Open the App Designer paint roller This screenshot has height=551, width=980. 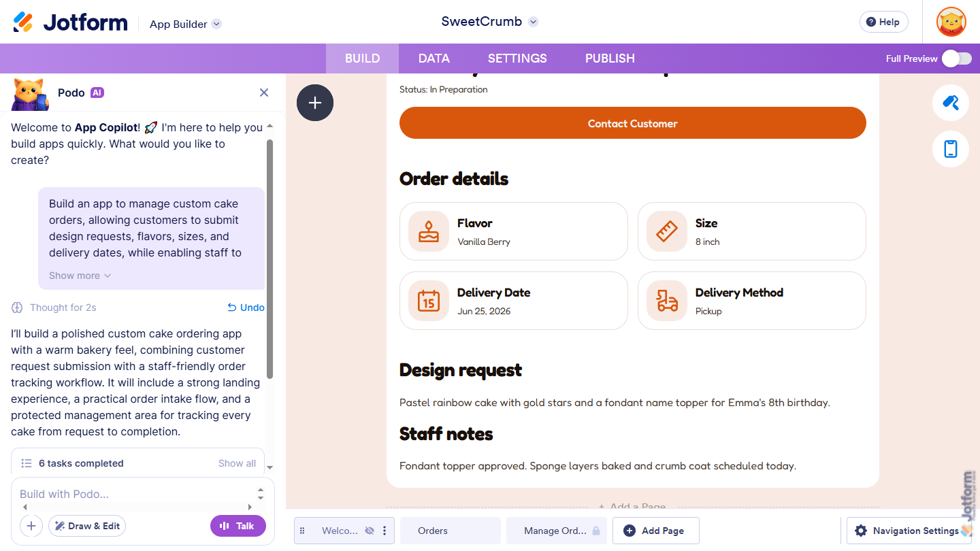[950, 103]
